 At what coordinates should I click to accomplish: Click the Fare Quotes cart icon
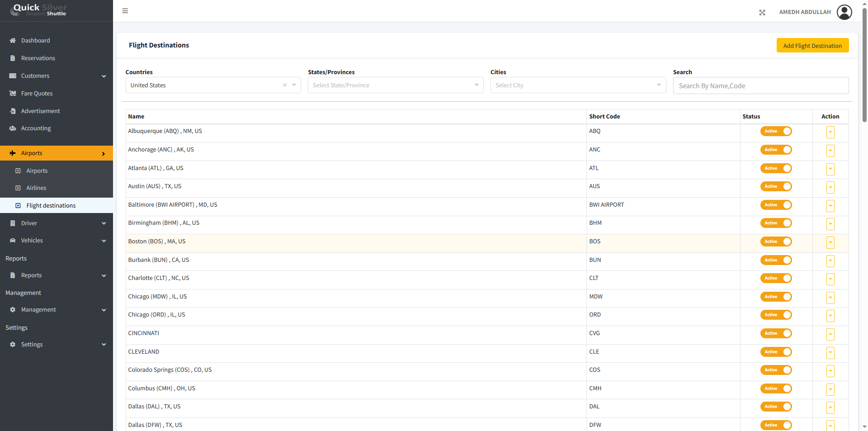click(13, 94)
